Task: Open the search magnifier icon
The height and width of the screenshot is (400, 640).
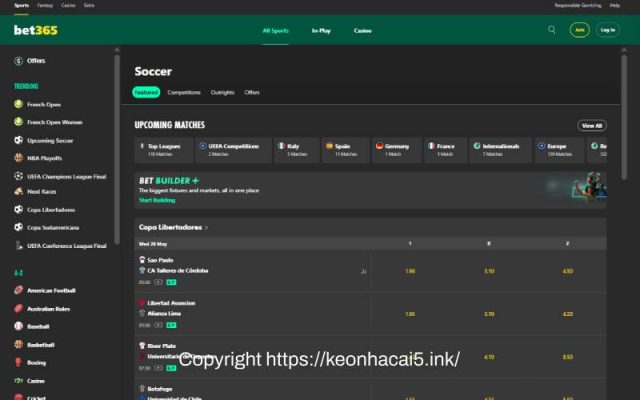Action: [x=551, y=30]
